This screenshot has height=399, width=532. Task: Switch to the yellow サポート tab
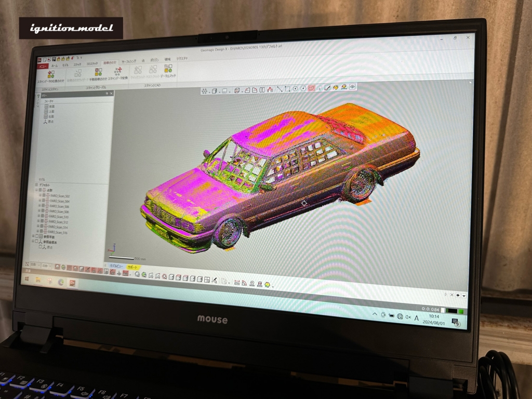(132, 267)
